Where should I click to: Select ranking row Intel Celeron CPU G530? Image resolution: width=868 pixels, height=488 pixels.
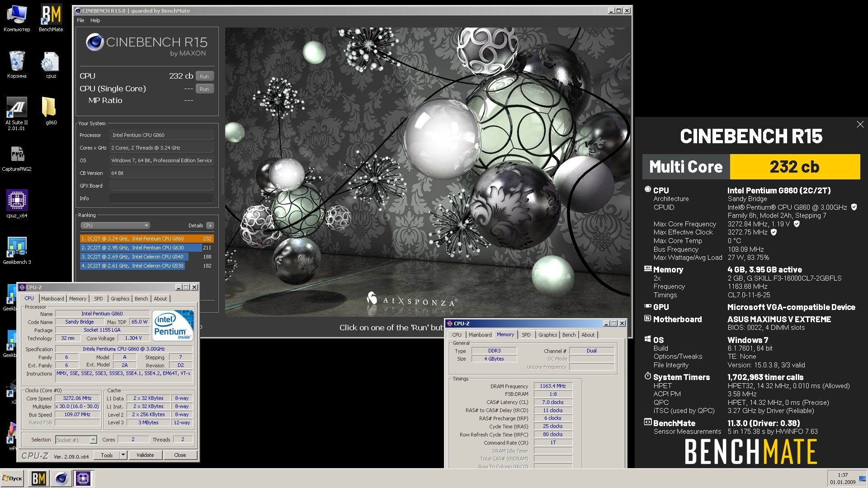point(146,266)
